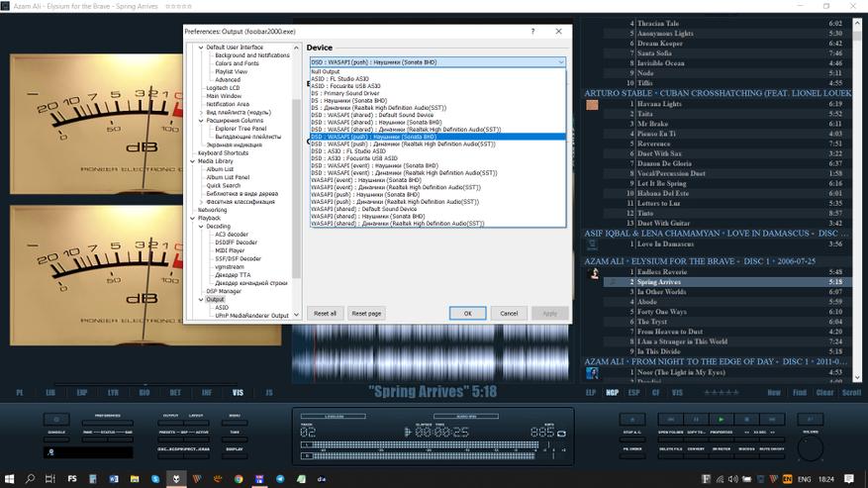Switch to the PL tab
The height and width of the screenshot is (488, 868).
(x=20, y=392)
